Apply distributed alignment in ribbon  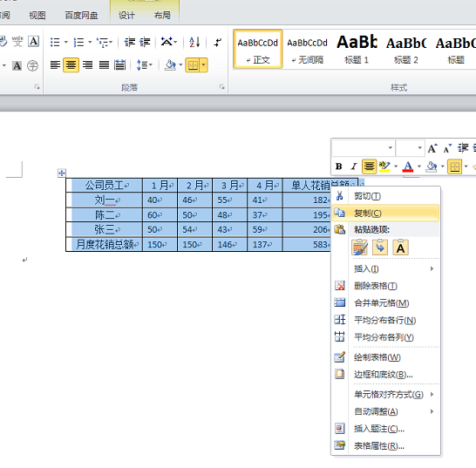coord(120,65)
